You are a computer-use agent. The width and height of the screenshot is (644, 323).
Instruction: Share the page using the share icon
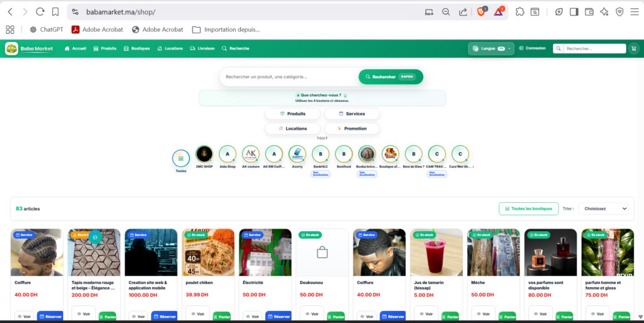pyautogui.click(x=464, y=12)
